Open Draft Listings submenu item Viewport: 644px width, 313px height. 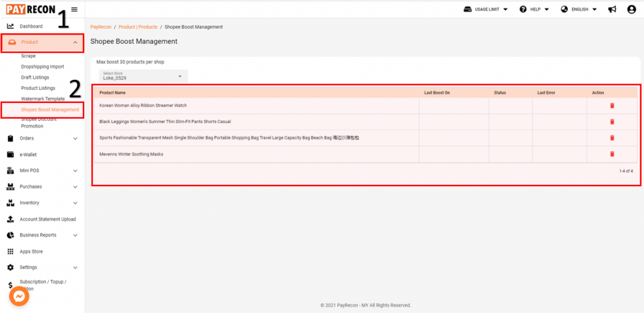coord(35,77)
